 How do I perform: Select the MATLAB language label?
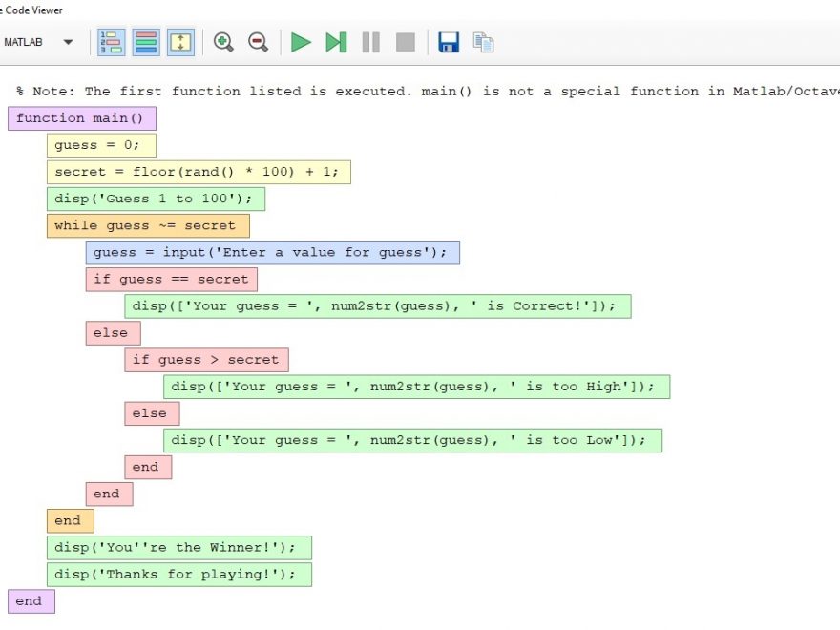click(x=24, y=42)
